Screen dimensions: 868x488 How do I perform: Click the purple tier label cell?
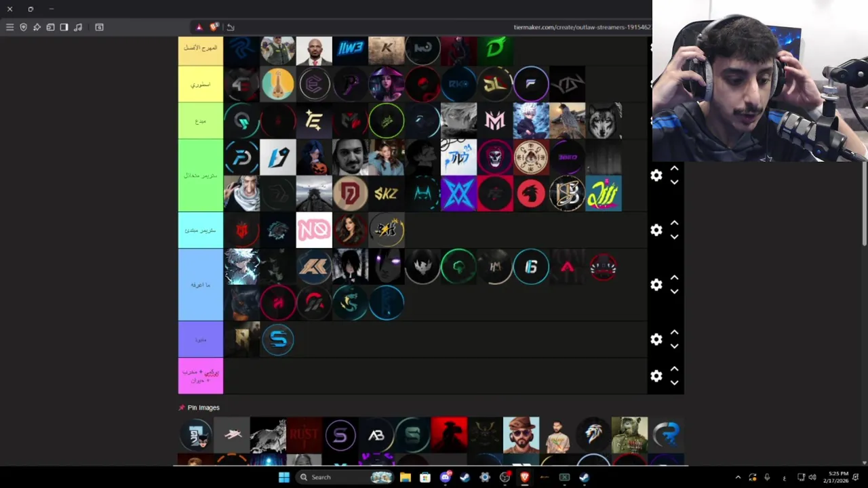(x=201, y=340)
